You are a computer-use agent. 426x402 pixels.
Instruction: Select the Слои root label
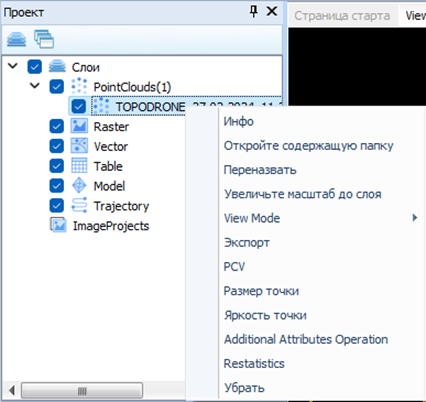(x=86, y=67)
